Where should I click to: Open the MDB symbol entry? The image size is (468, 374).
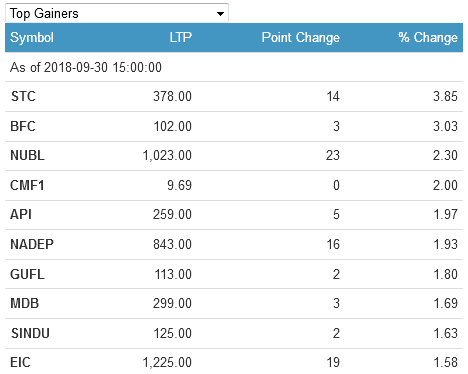point(25,303)
